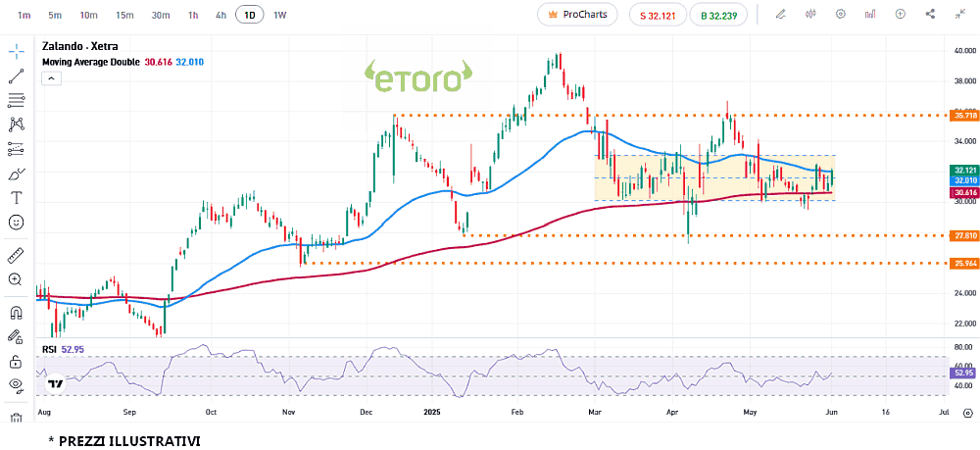Select the ruler measure tool
The image size is (980, 450).
tap(17, 255)
